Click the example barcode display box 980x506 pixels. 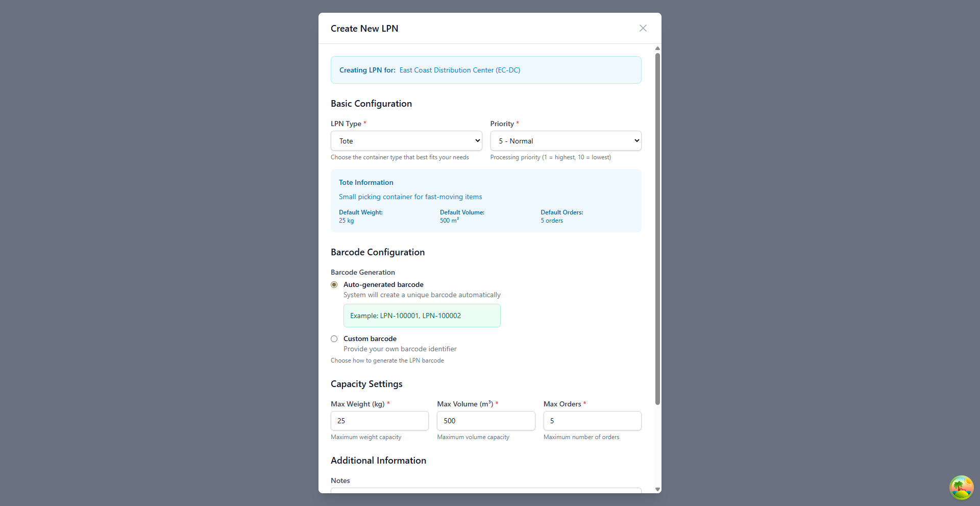click(x=422, y=316)
